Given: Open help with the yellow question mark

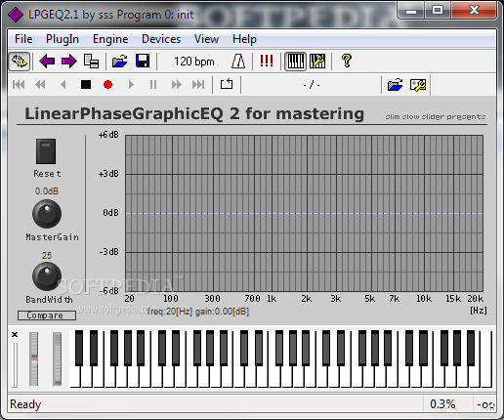Looking at the screenshot, I should 347,62.
